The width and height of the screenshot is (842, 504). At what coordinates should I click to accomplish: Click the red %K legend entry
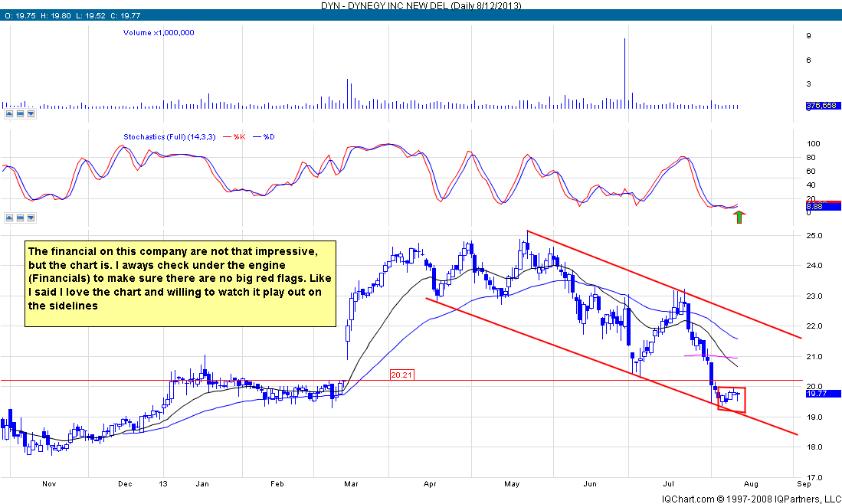click(236, 137)
